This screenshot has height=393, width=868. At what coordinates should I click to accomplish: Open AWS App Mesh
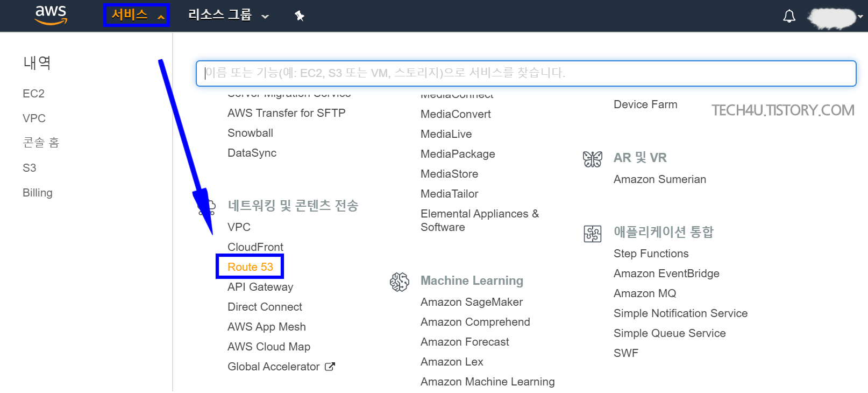[267, 327]
